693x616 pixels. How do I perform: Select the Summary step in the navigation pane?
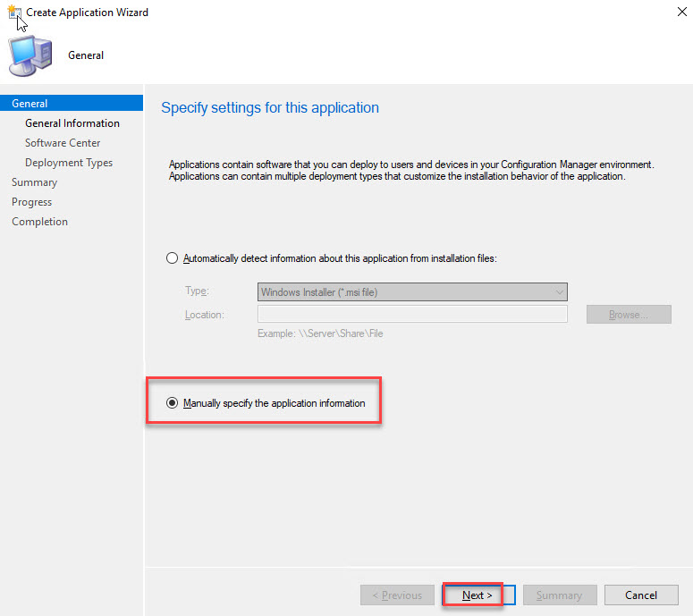[x=35, y=182]
